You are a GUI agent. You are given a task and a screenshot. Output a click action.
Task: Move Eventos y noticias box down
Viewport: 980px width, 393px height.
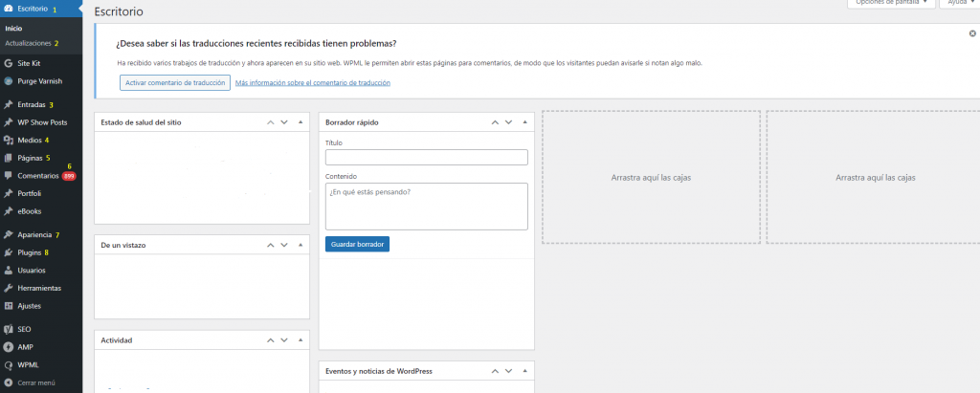509,371
